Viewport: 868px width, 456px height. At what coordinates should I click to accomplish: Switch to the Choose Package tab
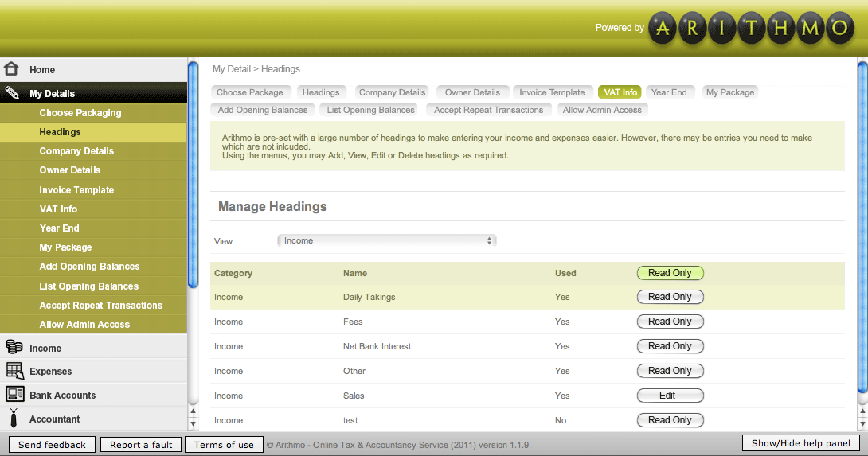click(250, 92)
